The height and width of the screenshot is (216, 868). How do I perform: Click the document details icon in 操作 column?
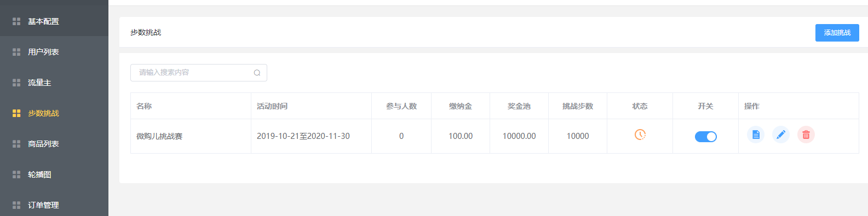[x=756, y=135]
